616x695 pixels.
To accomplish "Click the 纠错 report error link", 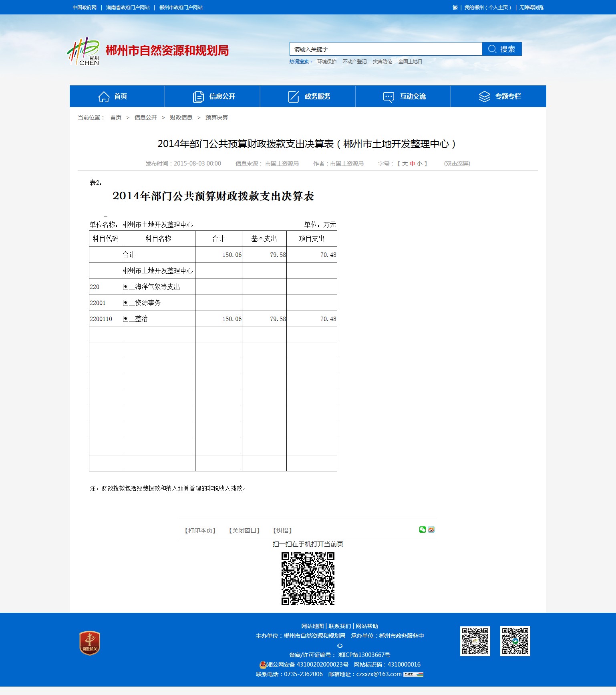I will point(282,531).
